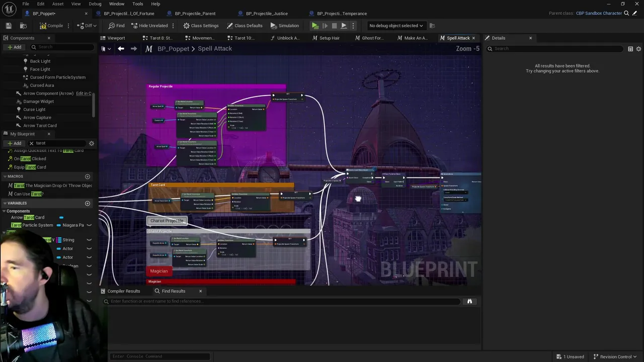Screen dimensions: 644x362
Task: Click the Stop simulation square button
Action: click(334, 26)
